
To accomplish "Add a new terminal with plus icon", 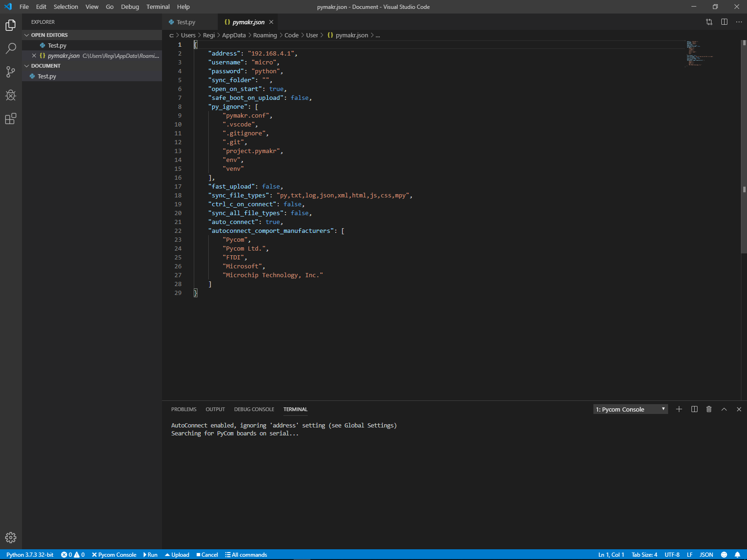I will click(x=679, y=409).
